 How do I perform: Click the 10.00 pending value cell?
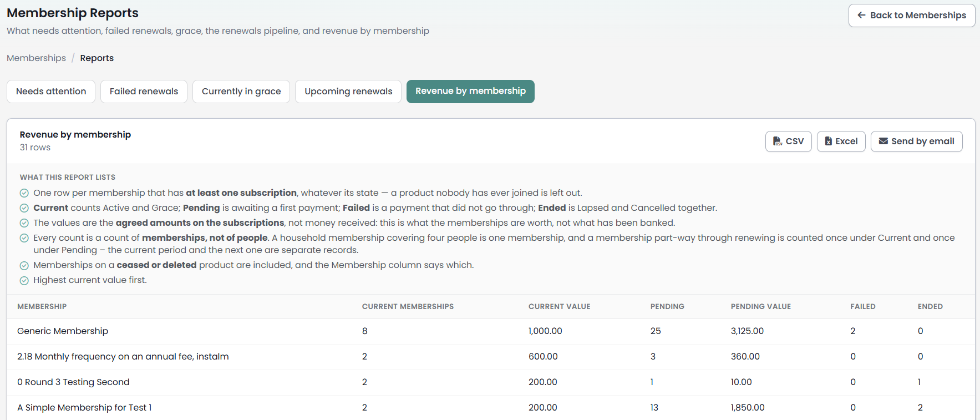click(742, 382)
